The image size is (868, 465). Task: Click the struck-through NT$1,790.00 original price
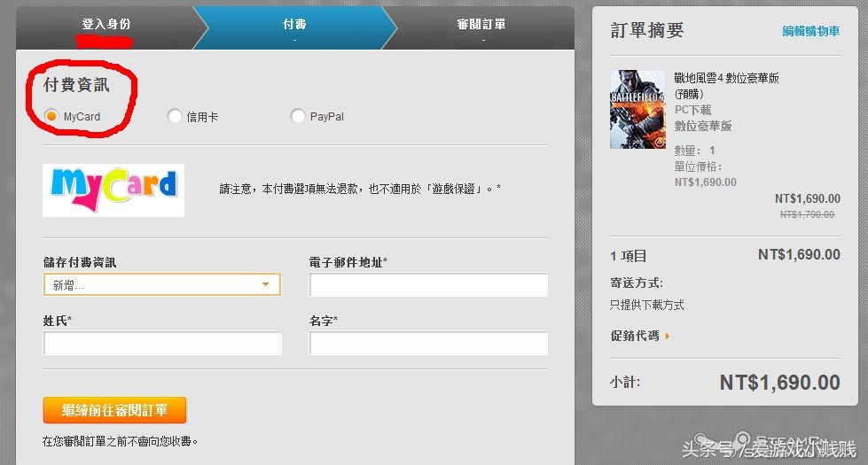(x=807, y=214)
